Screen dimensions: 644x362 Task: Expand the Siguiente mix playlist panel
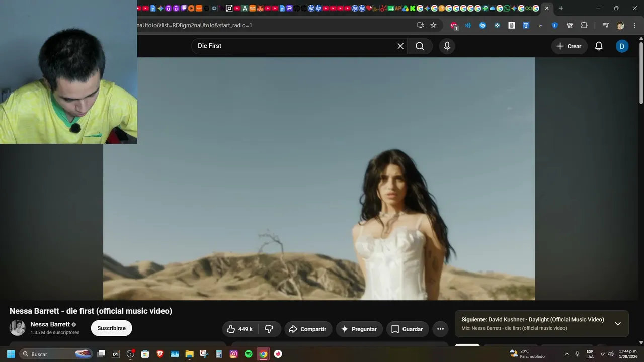pos(618,324)
